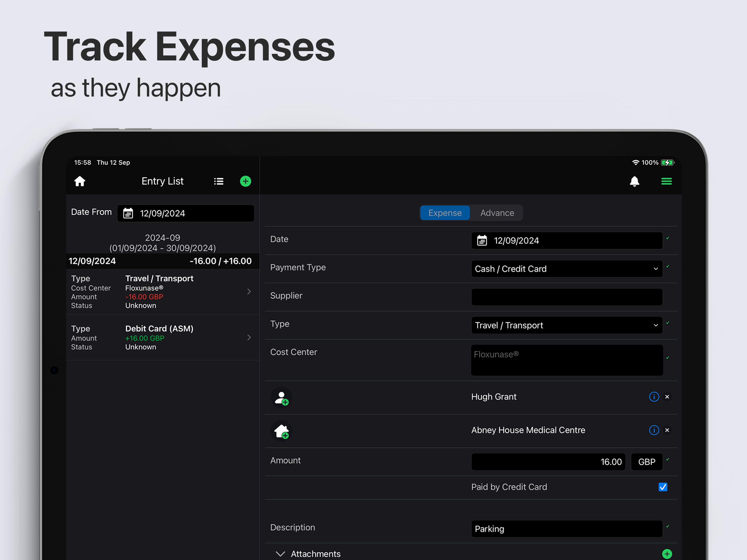Click the Paid by Credit Card label
Image resolution: width=747 pixels, height=560 pixels.
pos(509,487)
